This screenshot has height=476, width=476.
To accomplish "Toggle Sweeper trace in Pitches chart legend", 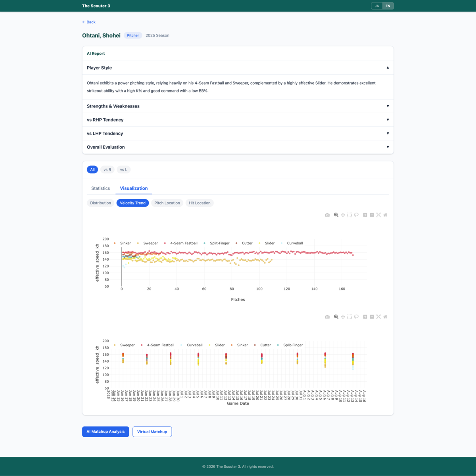I will 147,243.
